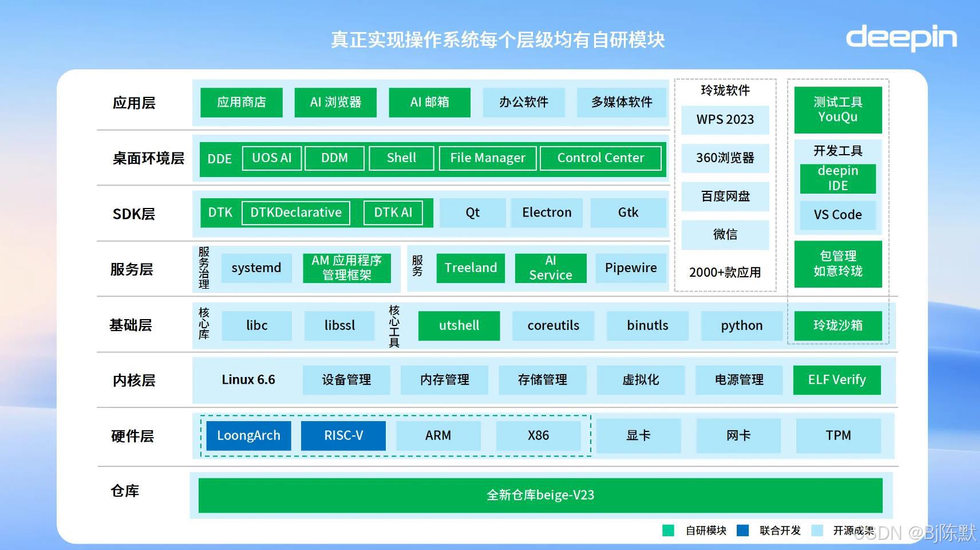Click the Pipewire block
The height and width of the screenshot is (550, 980).
631,268
